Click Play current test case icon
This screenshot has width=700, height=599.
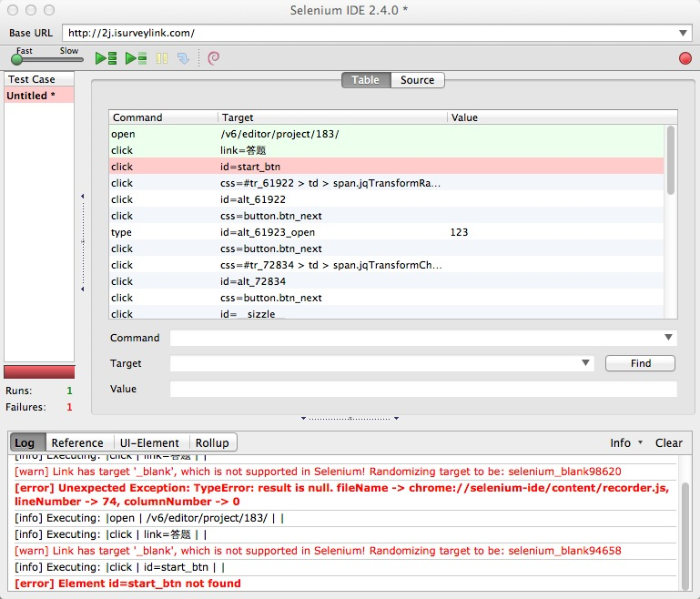point(136,58)
